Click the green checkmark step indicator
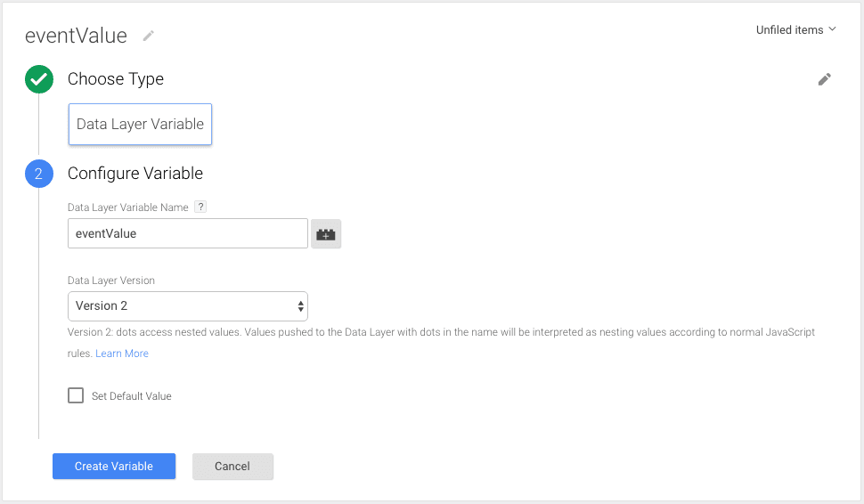The image size is (864, 504). [38, 79]
